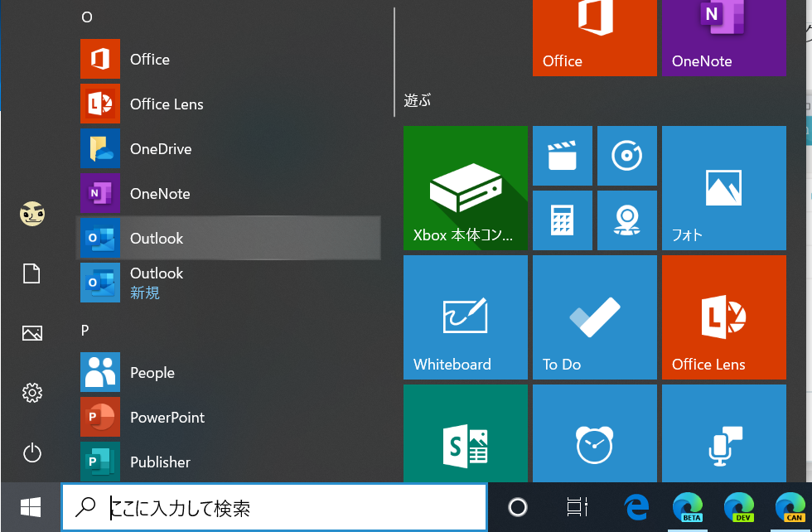This screenshot has height=532, width=812.
Task: Open the Office Lens tile
Action: [724, 317]
